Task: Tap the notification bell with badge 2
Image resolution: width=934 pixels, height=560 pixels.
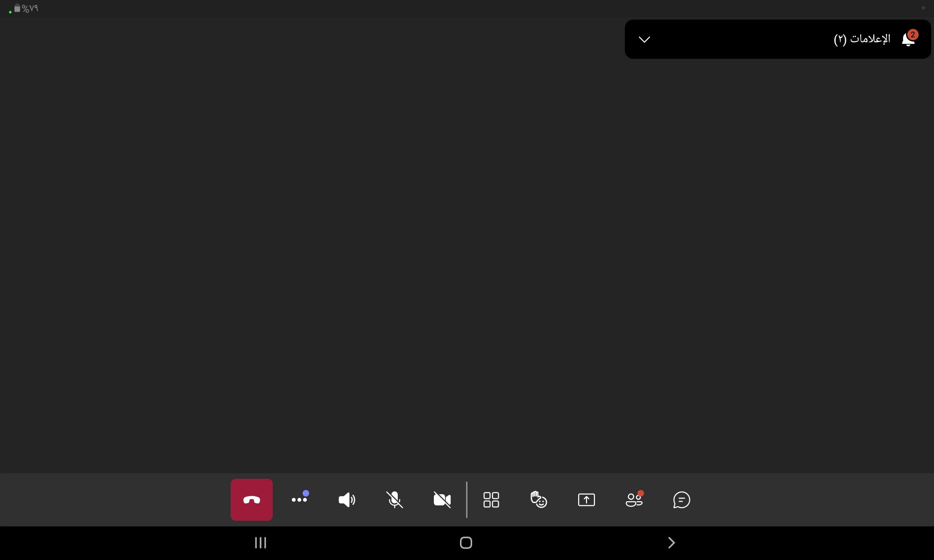Action: 909,39
